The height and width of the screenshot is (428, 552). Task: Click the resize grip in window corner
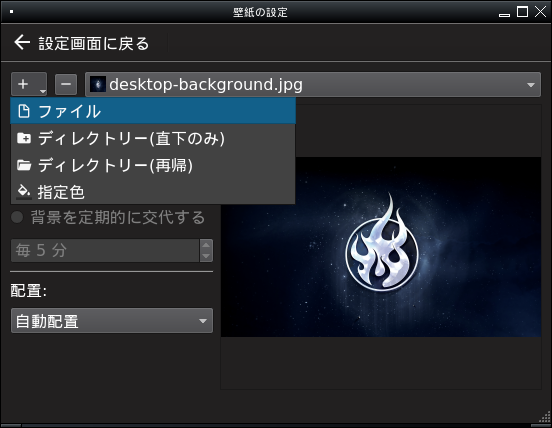(x=545, y=417)
